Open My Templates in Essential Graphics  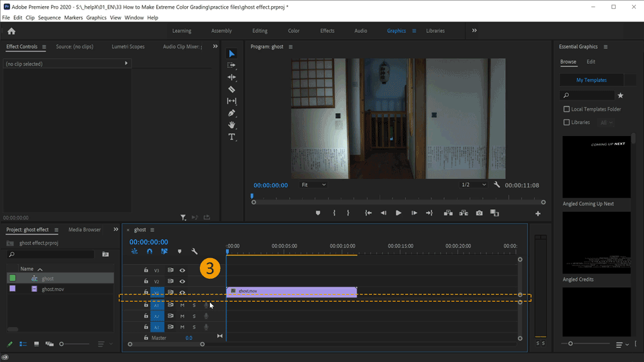[x=591, y=80]
